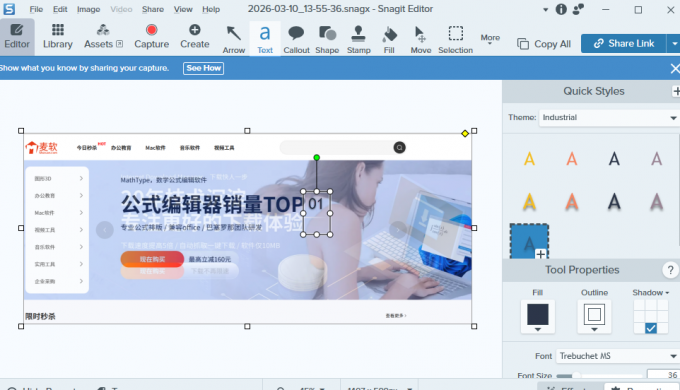Select the Selection tool
The height and width of the screenshot is (390, 680).
pyautogui.click(x=455, y=39)
